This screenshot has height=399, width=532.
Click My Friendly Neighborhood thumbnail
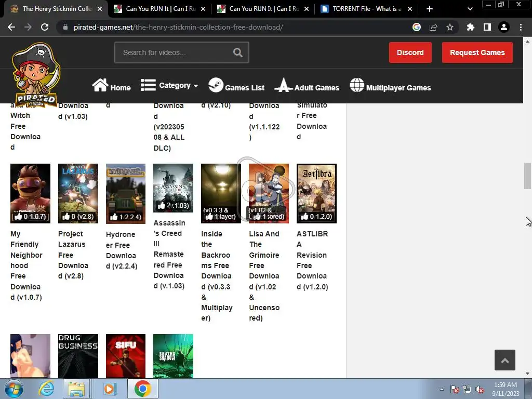coord(30,193)
